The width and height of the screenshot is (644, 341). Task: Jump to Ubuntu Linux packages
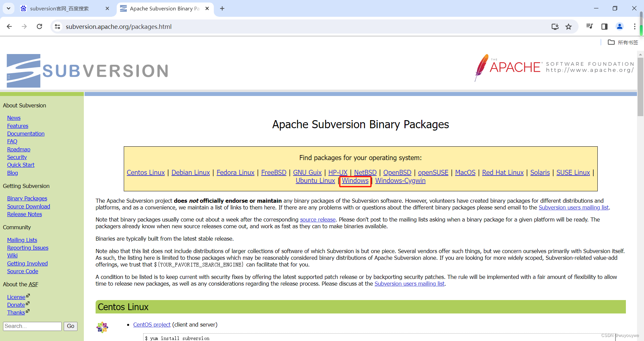coord(315,181)
